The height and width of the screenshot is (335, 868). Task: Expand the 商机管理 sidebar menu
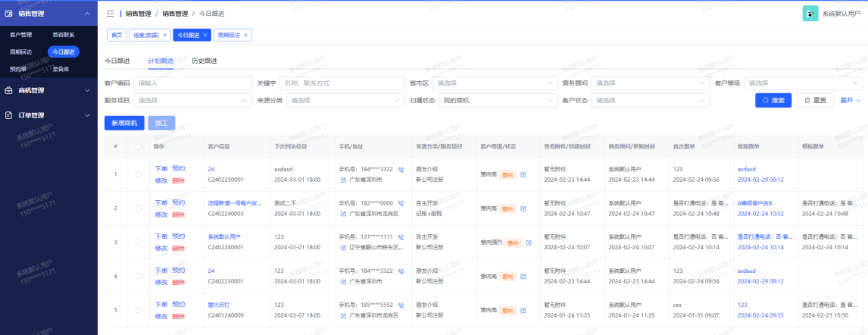[x=48, y=90]
